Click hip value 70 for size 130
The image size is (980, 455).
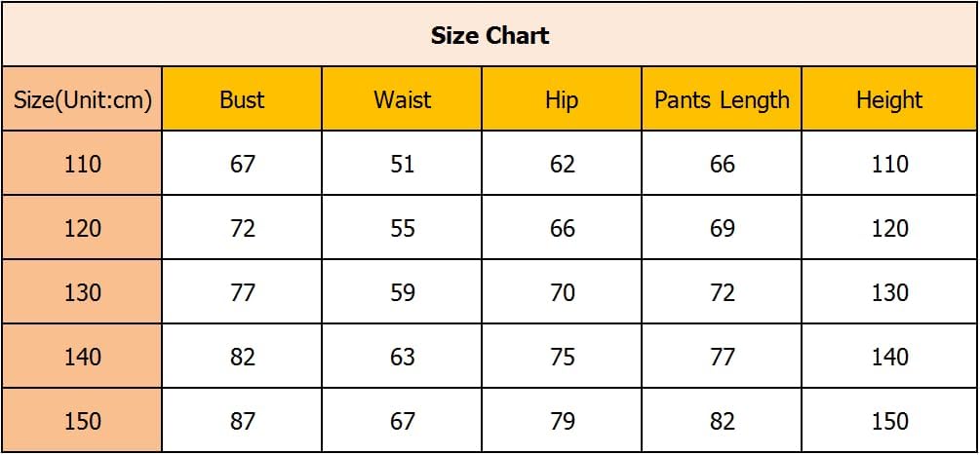coord(562,292)
